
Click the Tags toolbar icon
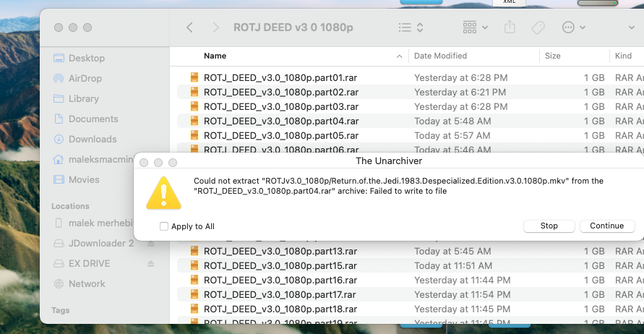pyautogui.click(x=538, y=27)
